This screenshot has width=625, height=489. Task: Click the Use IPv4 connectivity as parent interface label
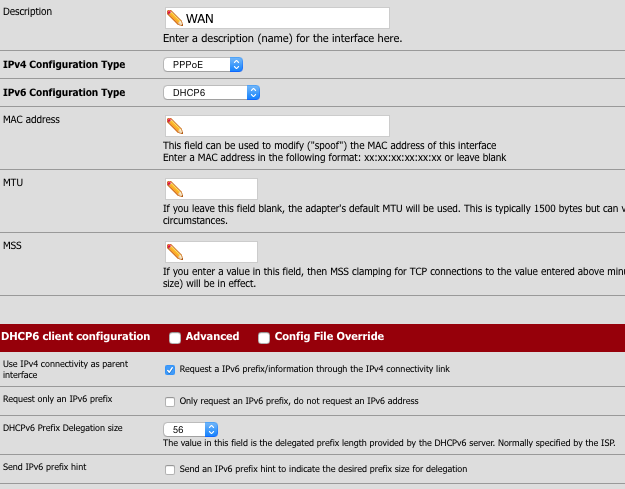click(x=65, y=369)
